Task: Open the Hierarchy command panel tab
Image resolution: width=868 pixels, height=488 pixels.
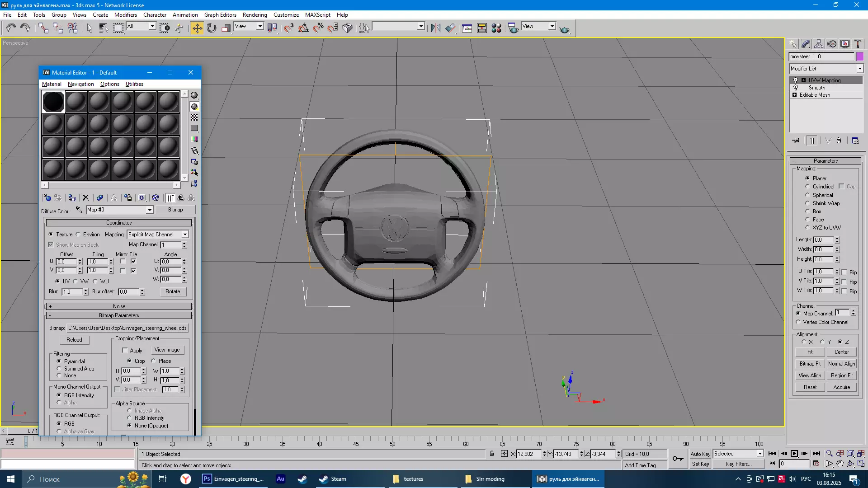Action: tap(819, 44)
